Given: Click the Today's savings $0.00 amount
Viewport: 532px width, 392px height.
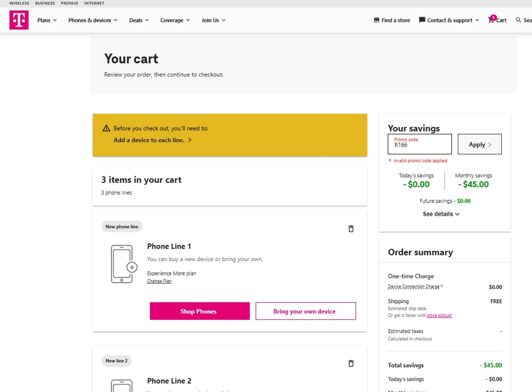Looking at the screenshot, I should [x=416, y=184].
